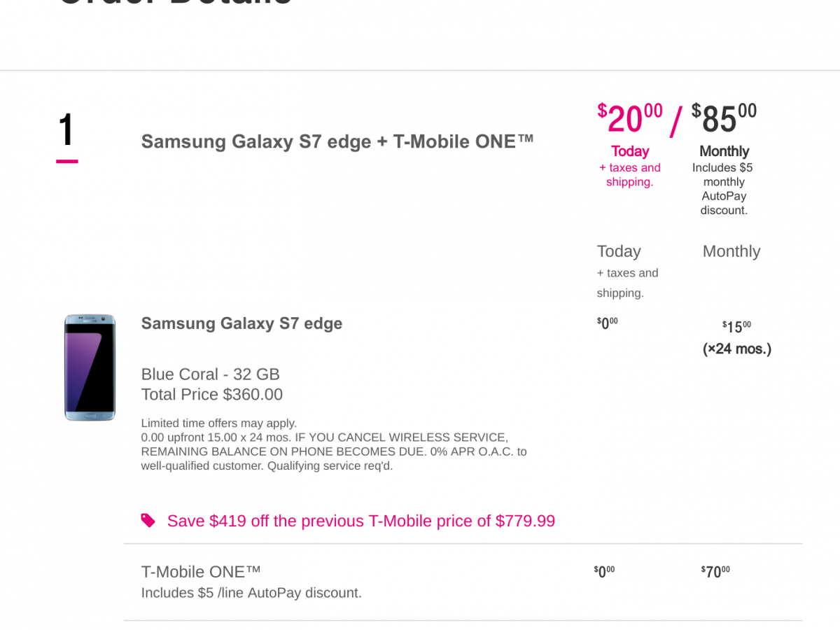Image resolution: width=840 pixels, height=630 pixels.
Task: Click the Samsung Galaxy S7 edge + T-Mobile ONE heading
Action: click(x=337, y=141)
